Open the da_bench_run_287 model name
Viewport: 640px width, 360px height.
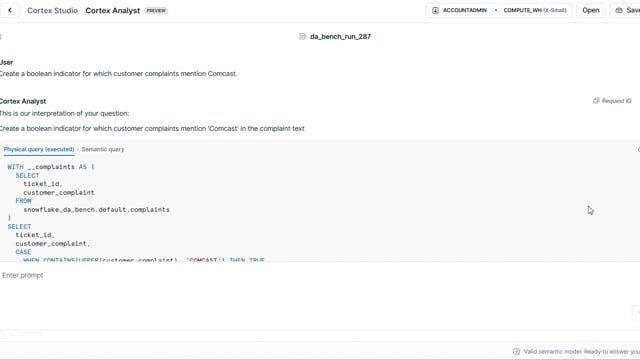pyautogui.click(x=340, y=37)
